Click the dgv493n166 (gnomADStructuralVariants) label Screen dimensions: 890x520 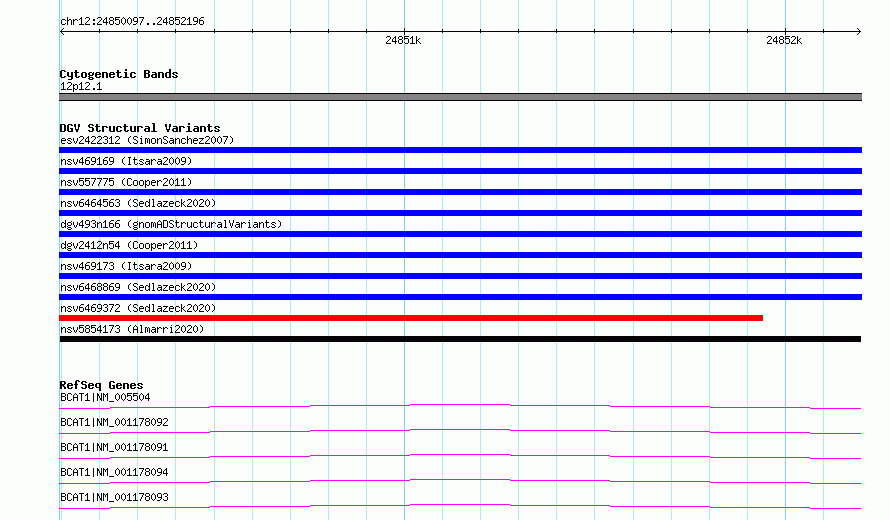171,224
